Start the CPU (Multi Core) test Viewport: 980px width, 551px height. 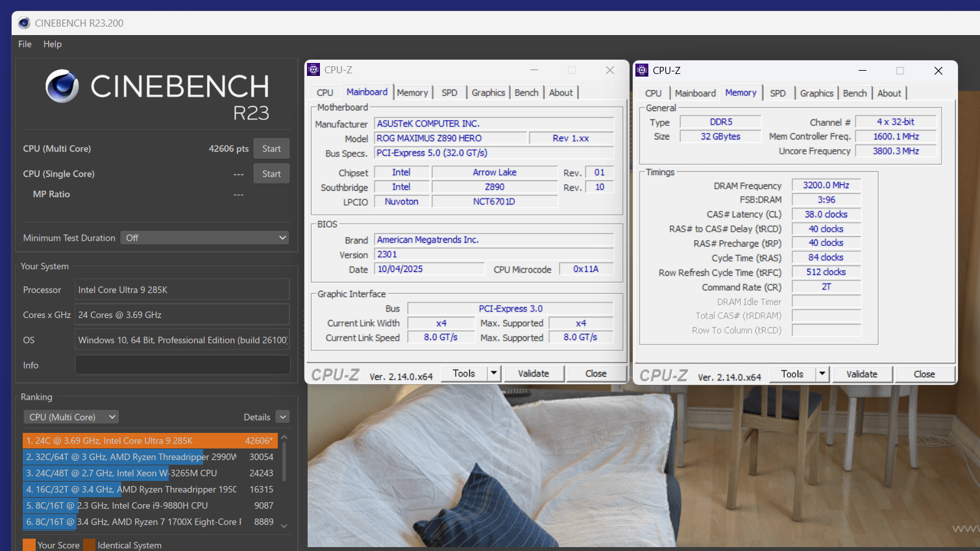(271, 149)
